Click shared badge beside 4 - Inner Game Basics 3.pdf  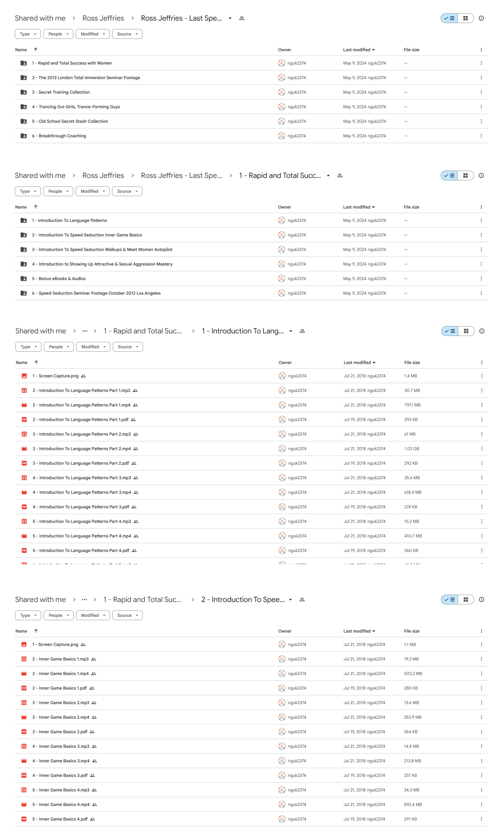92,775
